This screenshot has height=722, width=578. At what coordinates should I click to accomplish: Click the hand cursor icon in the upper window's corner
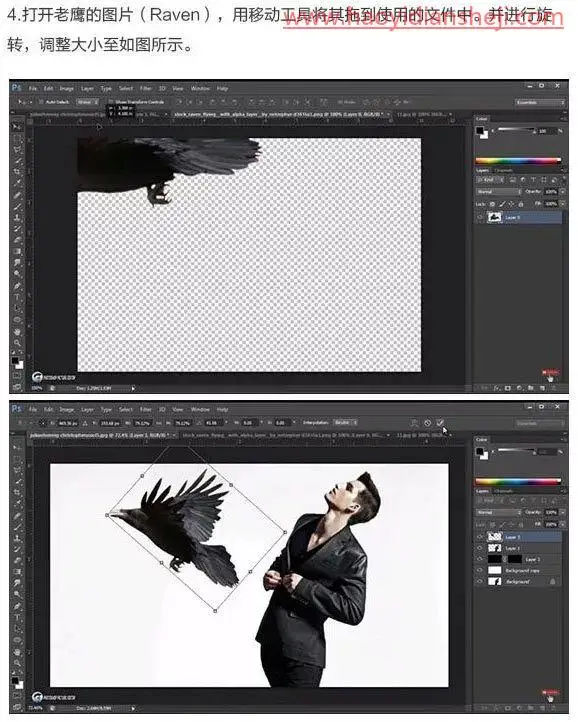550,378
